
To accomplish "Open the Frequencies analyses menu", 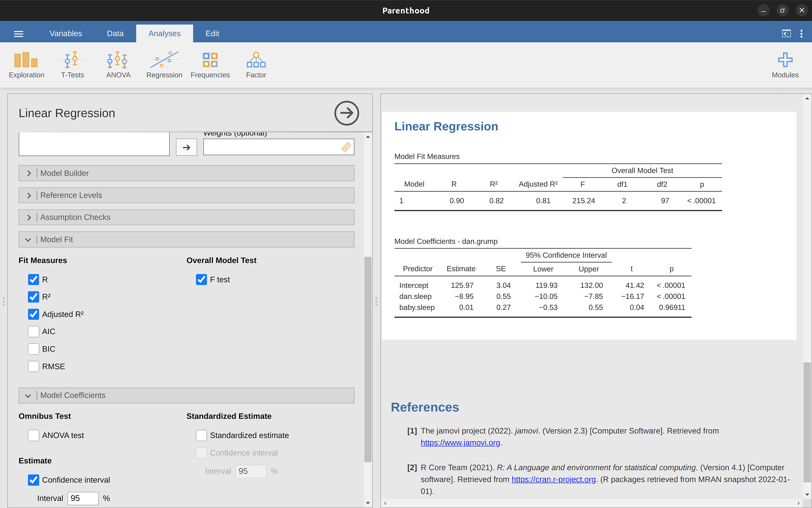I will 210,65.
